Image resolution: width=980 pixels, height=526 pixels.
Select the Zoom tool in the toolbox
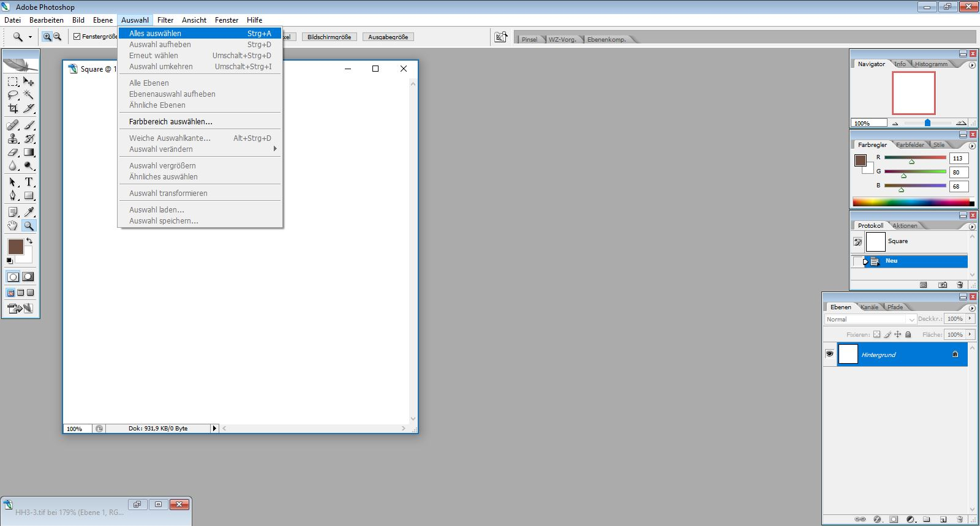click(x=29, y=225)
